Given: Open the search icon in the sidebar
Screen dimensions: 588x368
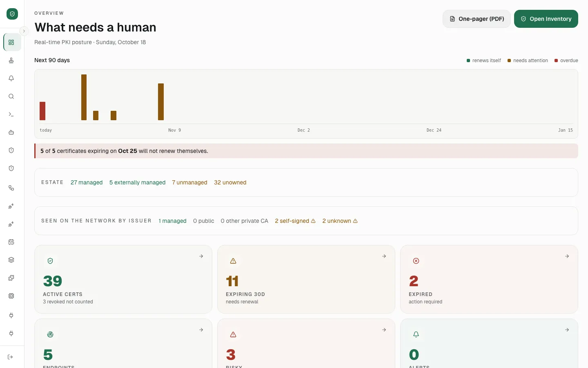Looking at the screenshot, I should 11,96.
